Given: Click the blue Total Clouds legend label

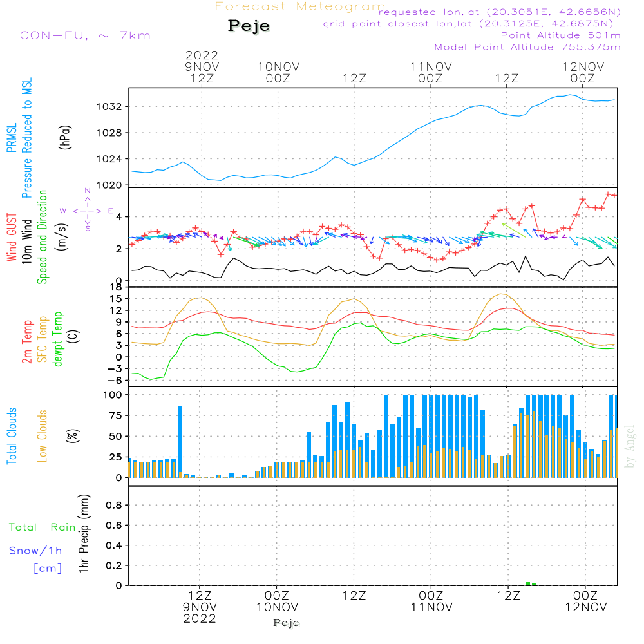Looking at the screenshot, I should coord(12,435).
